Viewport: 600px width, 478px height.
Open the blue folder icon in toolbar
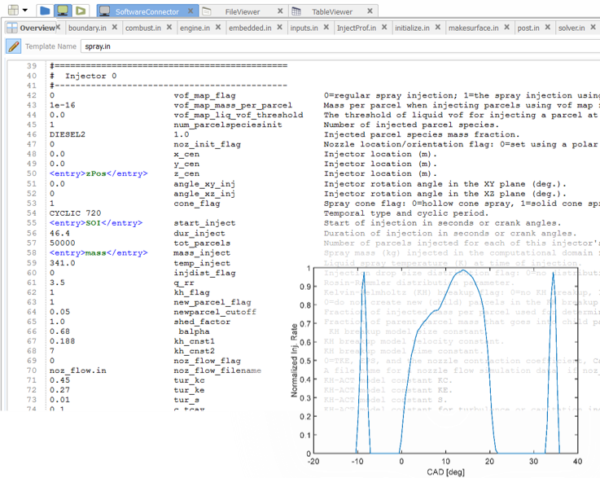pyautogui.click(x=45, y=10)
